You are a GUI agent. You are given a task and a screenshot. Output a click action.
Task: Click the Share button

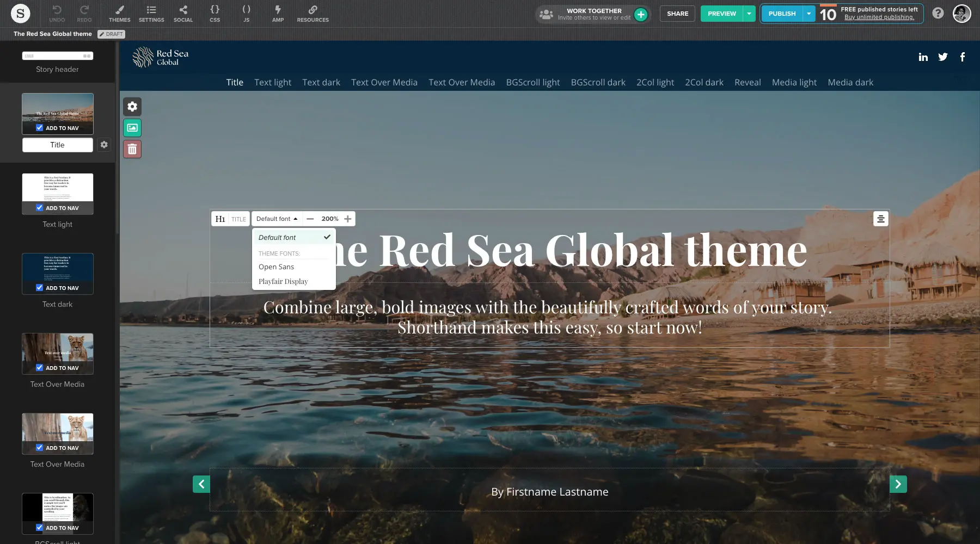tap(677, 14)
